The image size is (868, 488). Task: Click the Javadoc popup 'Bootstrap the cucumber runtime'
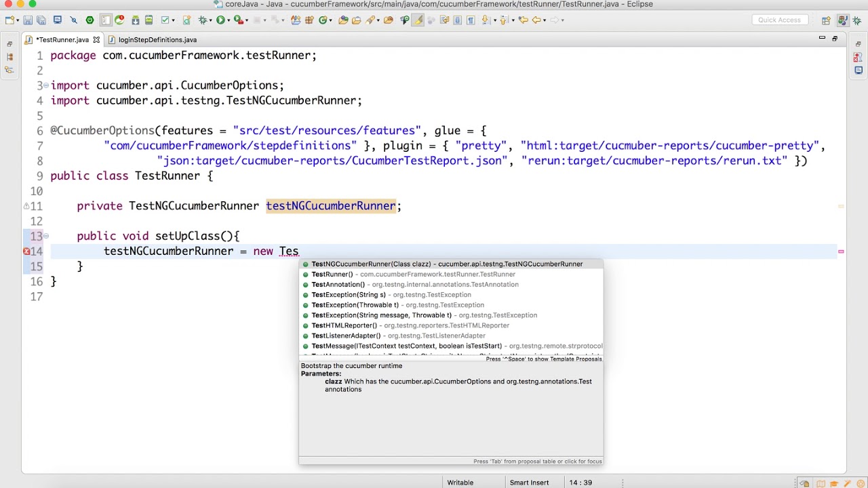351,366
